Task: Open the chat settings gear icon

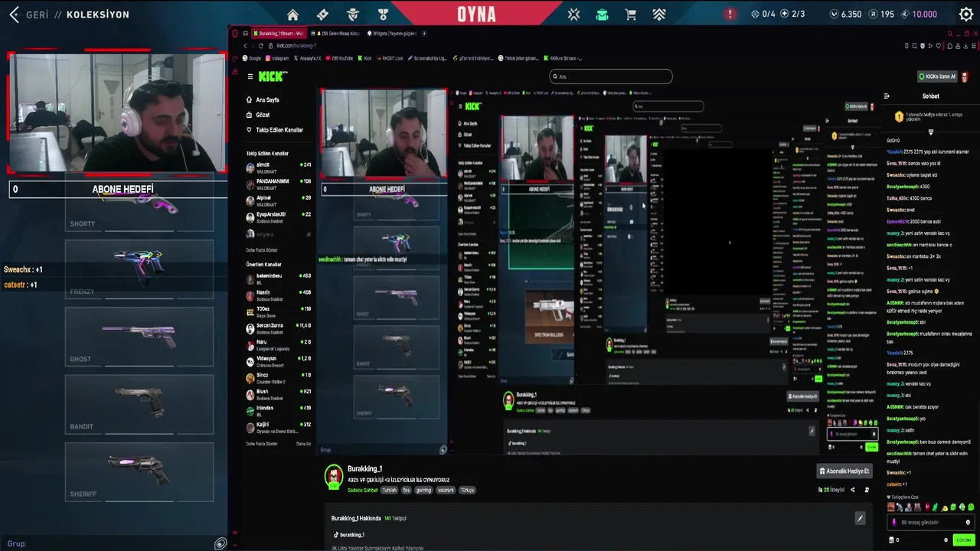Action: [946, 540]
